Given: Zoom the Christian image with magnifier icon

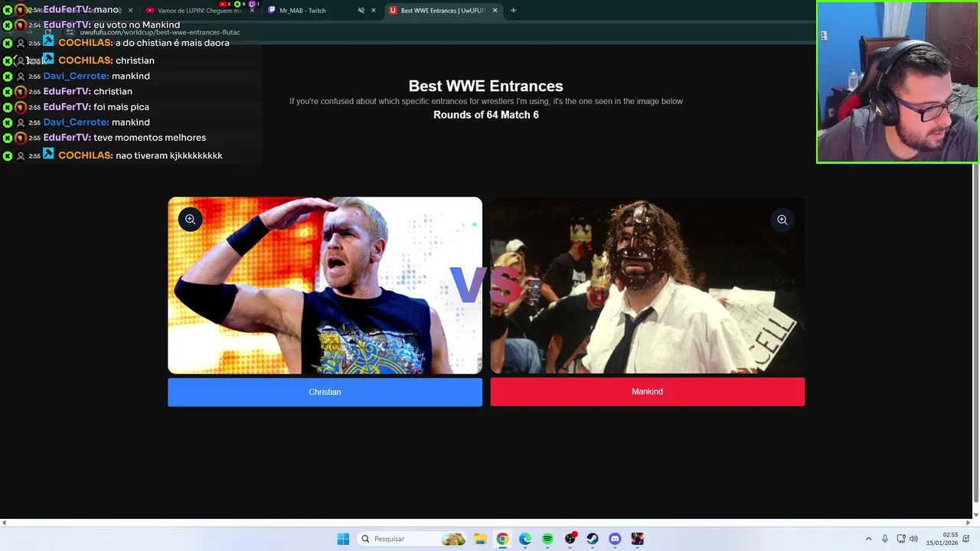Looking at the screenshot, I should [190, 220].
